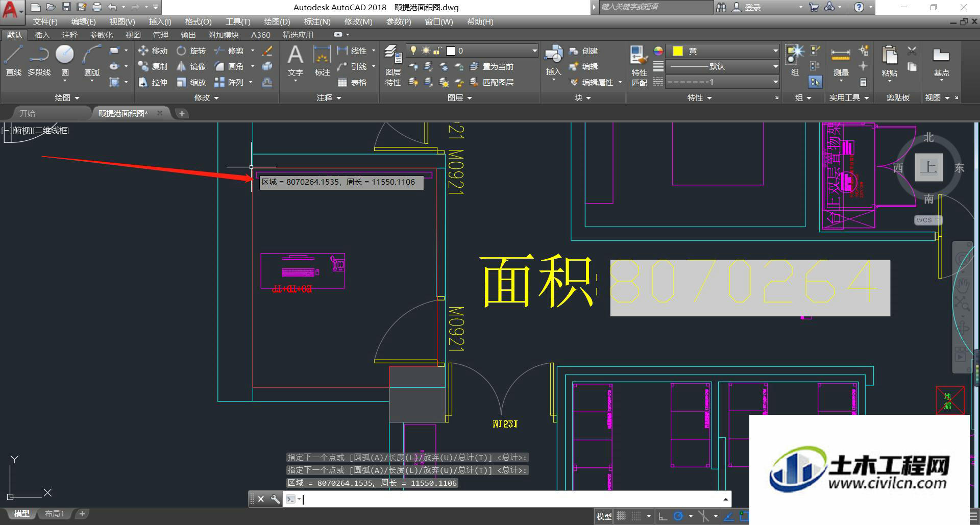Switch to the 布局1 layout tab
Image resolution: width=980 pixels, height=525 pixels.
(x=55, y=514)
